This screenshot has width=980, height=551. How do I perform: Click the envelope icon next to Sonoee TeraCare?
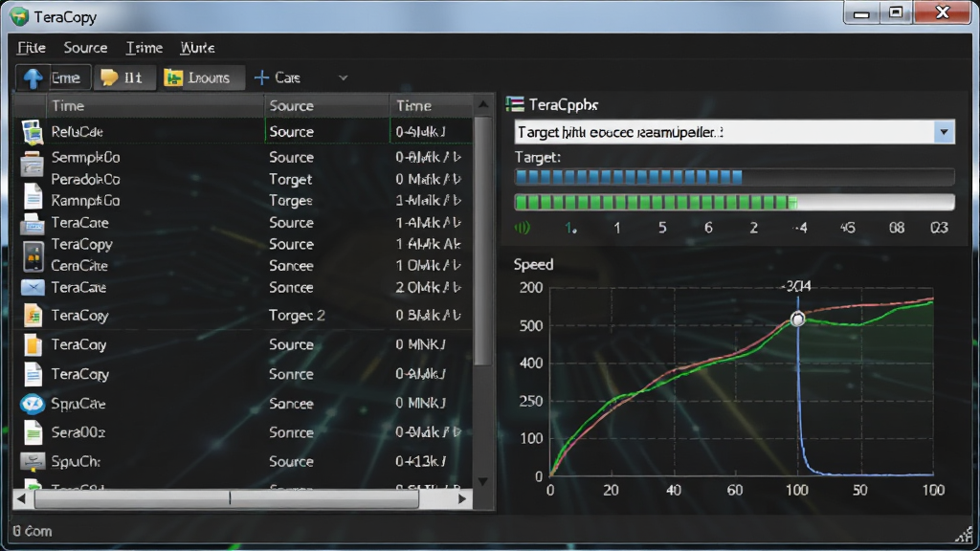point(33,287)
